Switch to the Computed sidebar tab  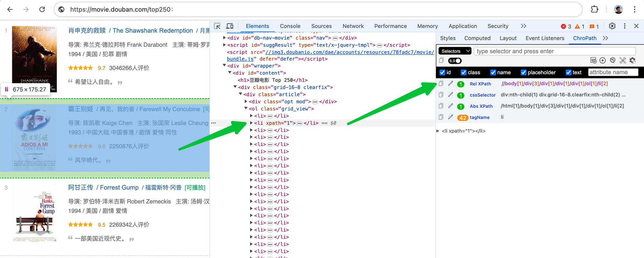coord(478,38)
